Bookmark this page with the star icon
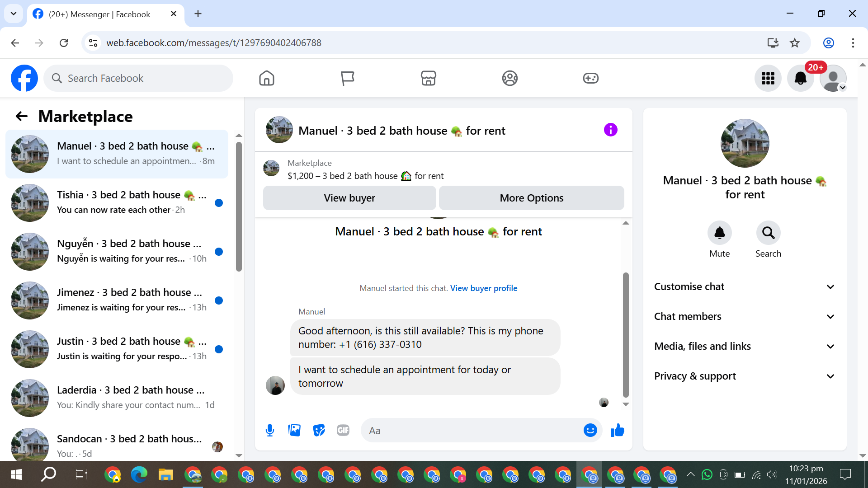Image resolution: width=868 pixels, height=488 pixels. click(794, 43)
